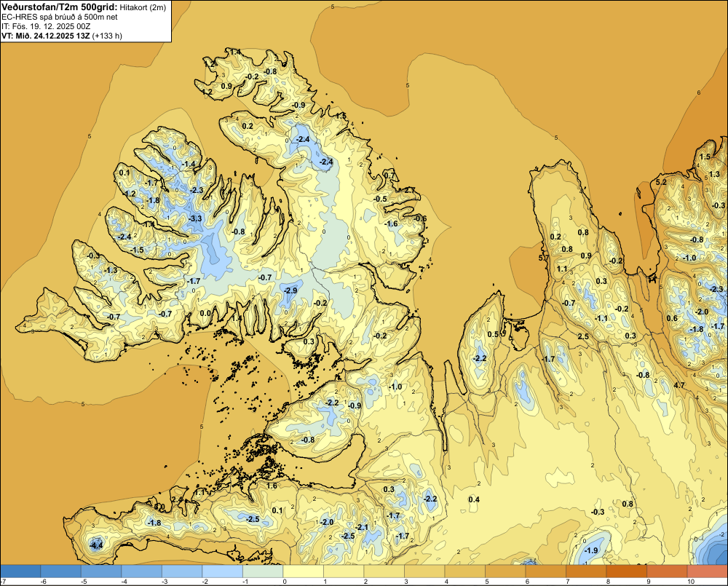This screenshot has height=586, width=728.
Task: Click the positive 0.5 temperature value
Action: [493, 334]
